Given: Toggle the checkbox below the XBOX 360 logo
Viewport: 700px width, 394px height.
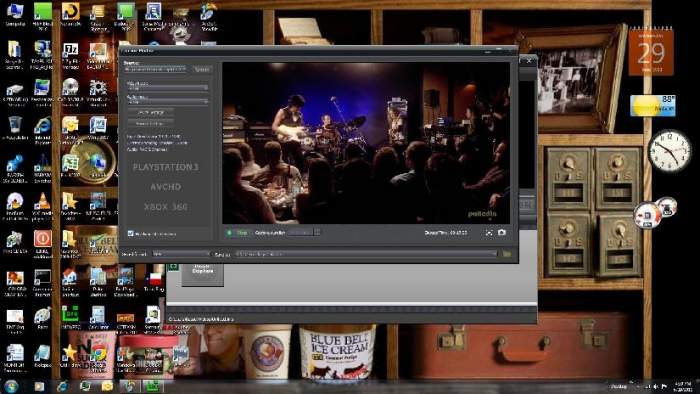Looking at the screenshot, I should tap(130, 233).
